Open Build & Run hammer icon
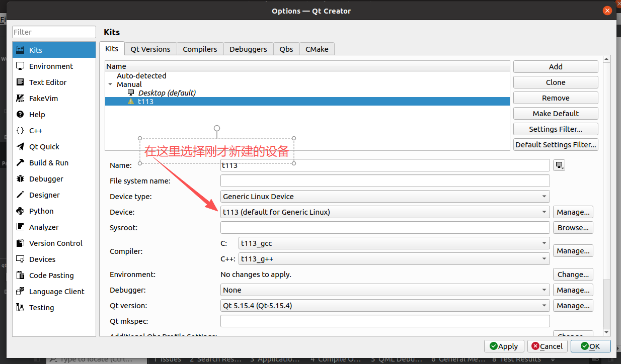 coord(20,163)
